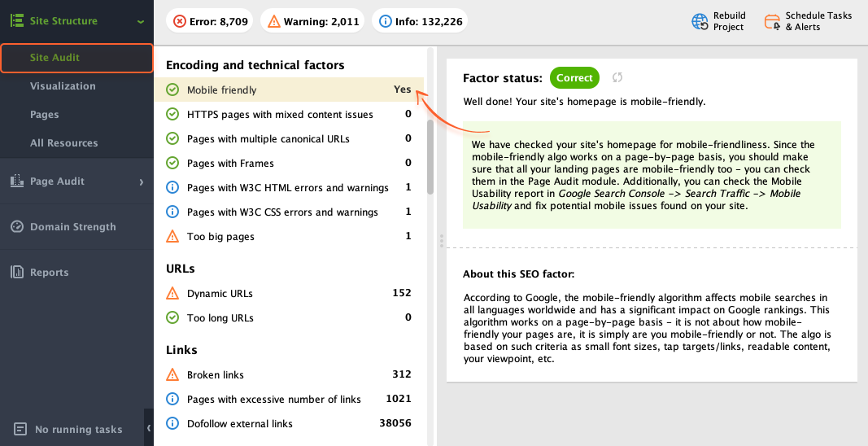Open the Visualization menu item
Screen dimensions: 868x446
pyautogui.click(x=63, y=86)
